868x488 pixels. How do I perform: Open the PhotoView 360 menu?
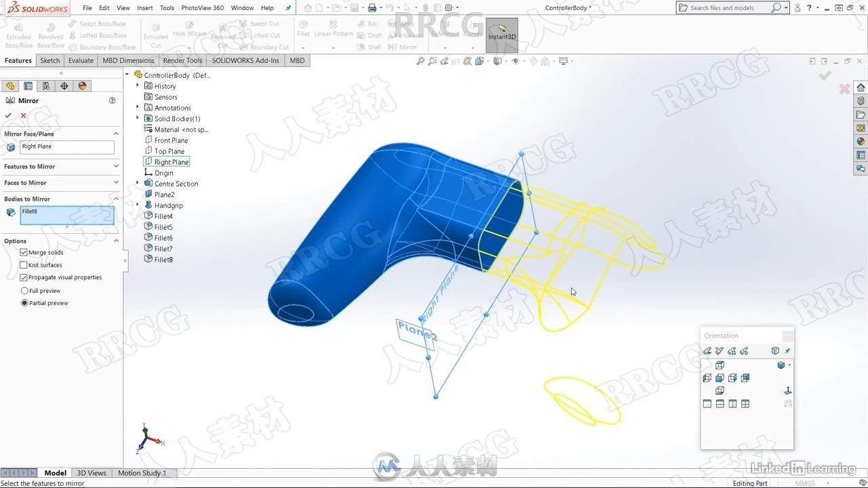tap(202, 8)
